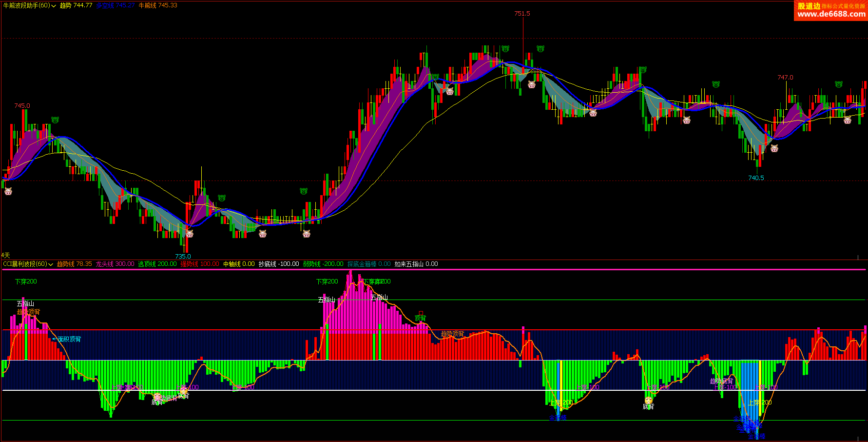This screenshot has height=442, width=868.
Task: Expand the 牛熊波段助手(60) indicator dropdown arrow
Action: pyautogui.click(x=54, y=6)
